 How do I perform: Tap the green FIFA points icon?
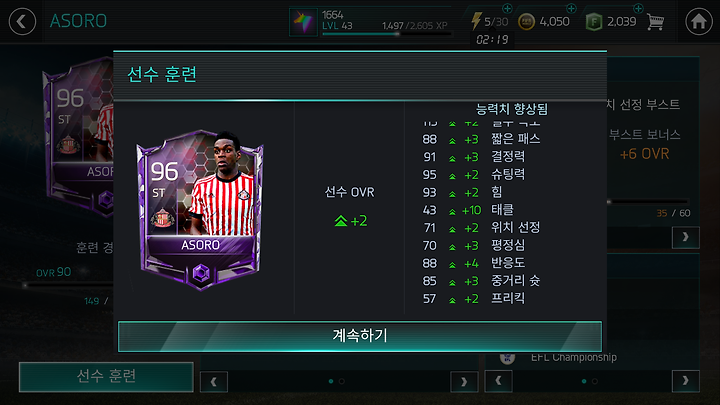pyautogui.click(x=594, y=22)
